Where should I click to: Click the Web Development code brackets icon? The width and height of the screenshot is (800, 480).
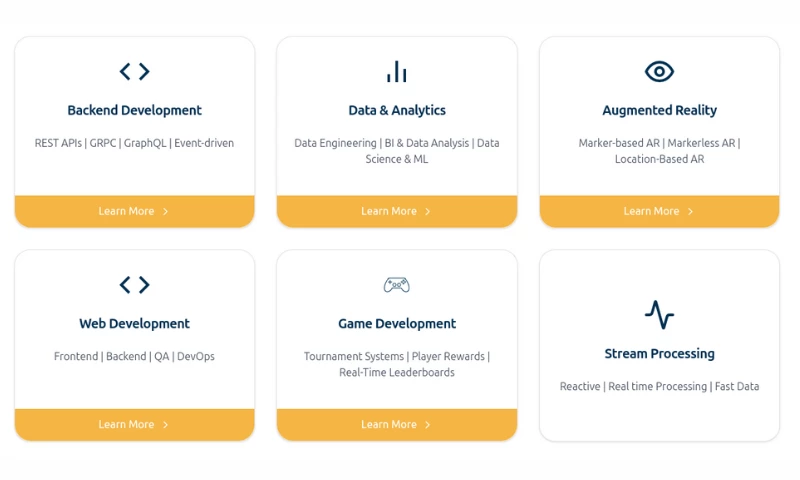[134, 285]
